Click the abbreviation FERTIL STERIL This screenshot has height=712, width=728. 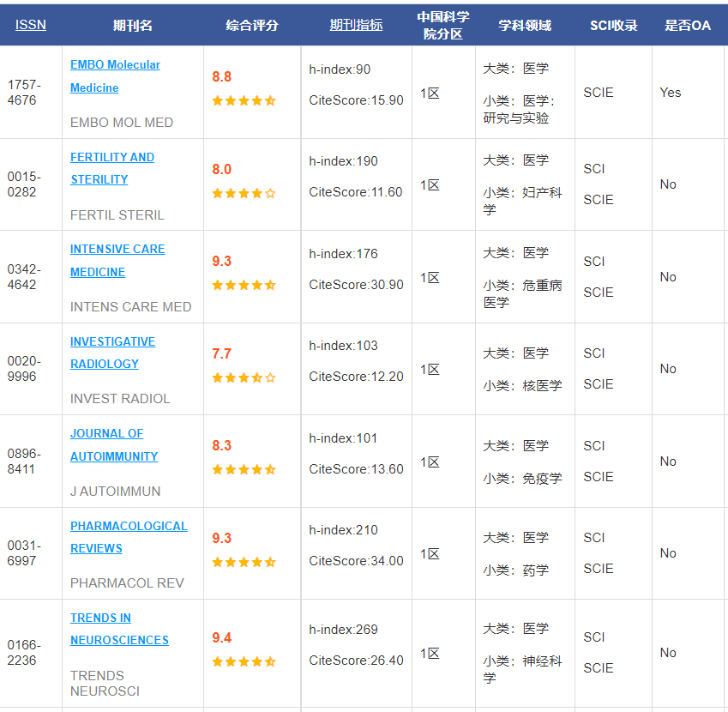pyautogui.click(x=117, y=215)
